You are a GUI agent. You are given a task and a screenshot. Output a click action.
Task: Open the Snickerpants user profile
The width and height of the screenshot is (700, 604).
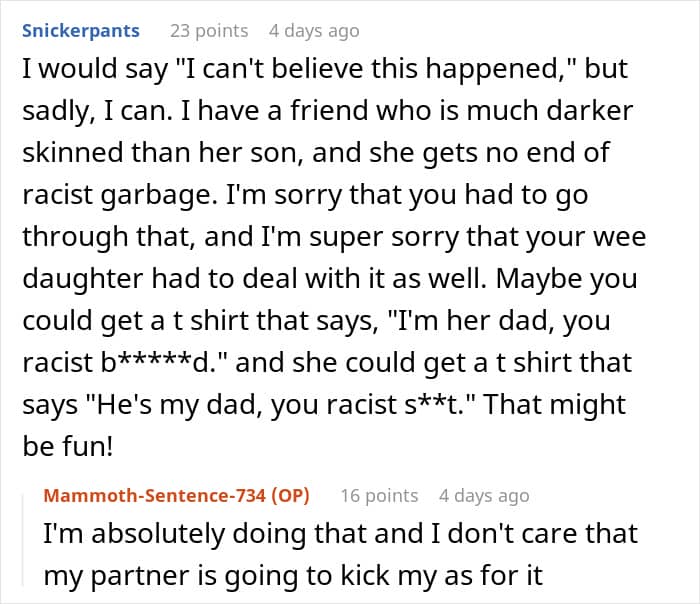click(81, 31)
